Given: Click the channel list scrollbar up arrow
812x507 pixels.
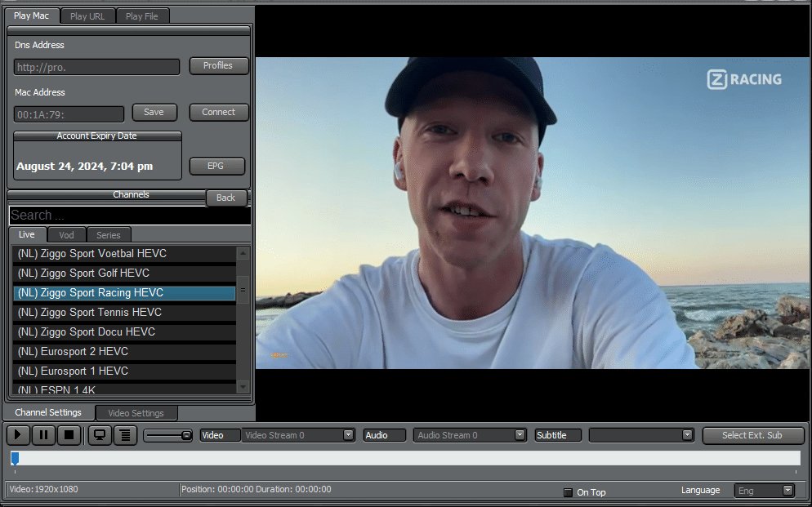Looking at the screenshot, I should click(243, 254).
